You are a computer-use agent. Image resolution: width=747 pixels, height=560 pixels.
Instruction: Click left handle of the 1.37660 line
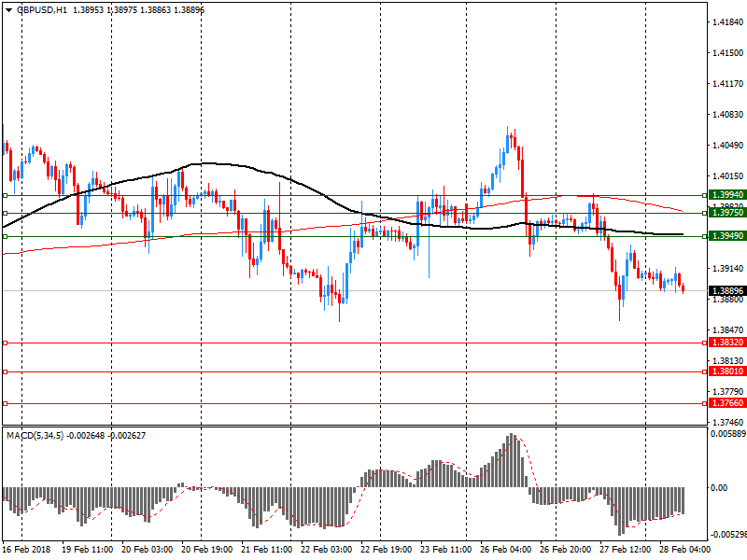tap(5, 403)
